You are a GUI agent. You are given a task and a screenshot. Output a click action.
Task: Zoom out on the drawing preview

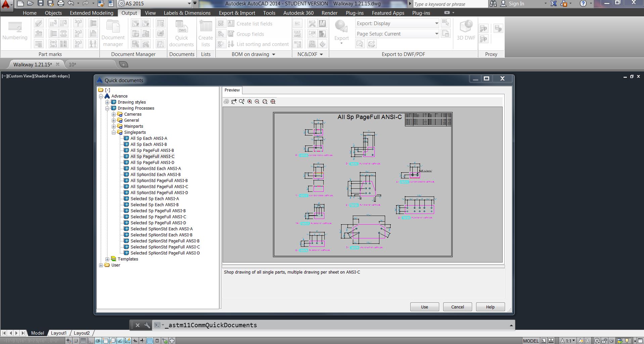tap(257, 102)
